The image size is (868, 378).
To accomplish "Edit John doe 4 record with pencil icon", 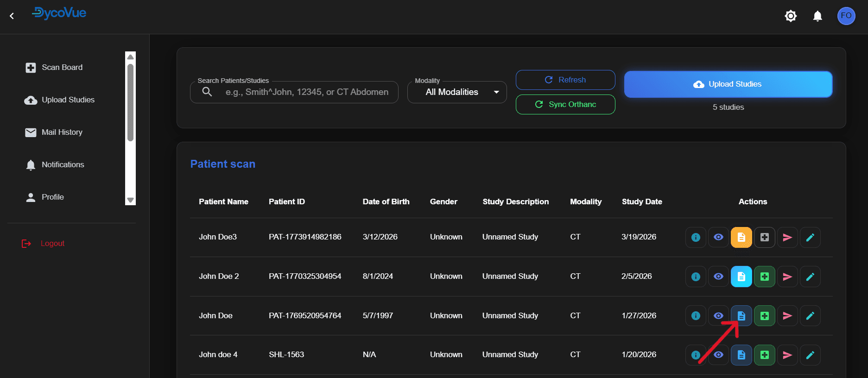I will point(810,355).
